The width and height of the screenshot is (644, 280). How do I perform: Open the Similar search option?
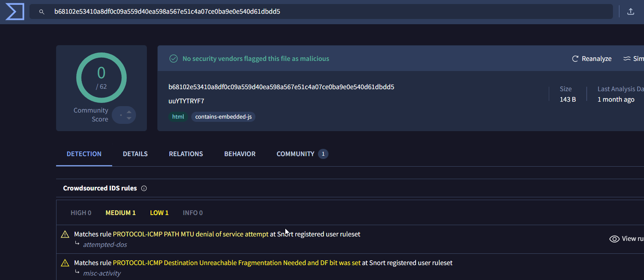tap(634, 59)
